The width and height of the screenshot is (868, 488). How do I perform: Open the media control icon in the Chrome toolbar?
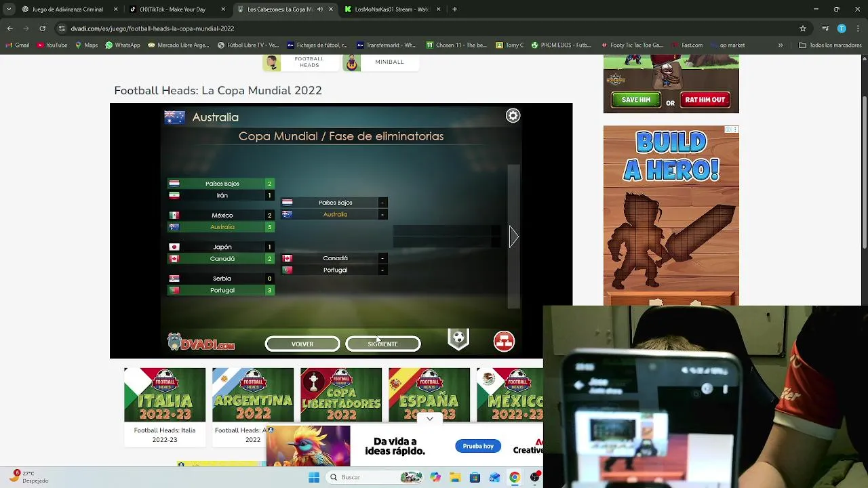pos(825,28)
